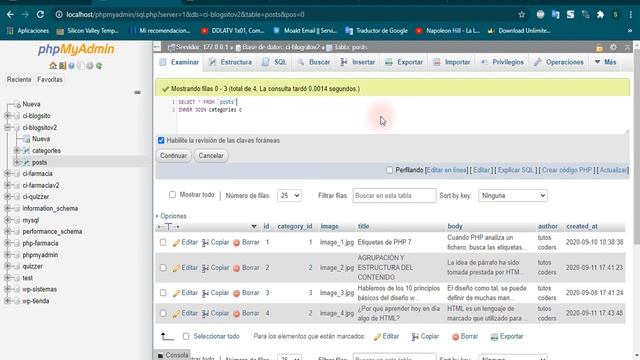The height and width of the screenshot is (360, 640).
Task: Switch to the Estructura tab
Action: (231, 62)
